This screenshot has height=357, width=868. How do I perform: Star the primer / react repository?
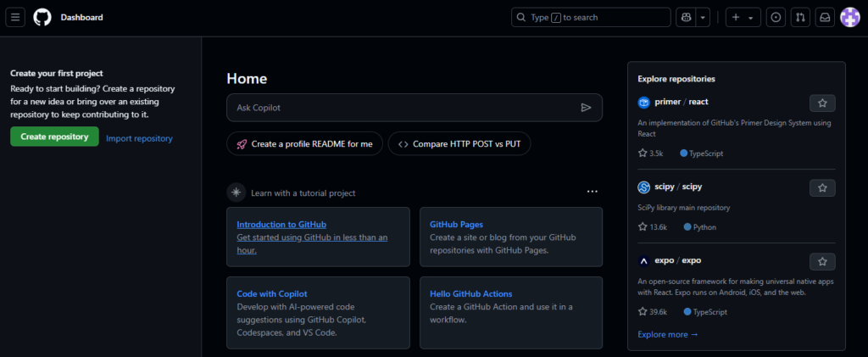click(x=822, y=103)
